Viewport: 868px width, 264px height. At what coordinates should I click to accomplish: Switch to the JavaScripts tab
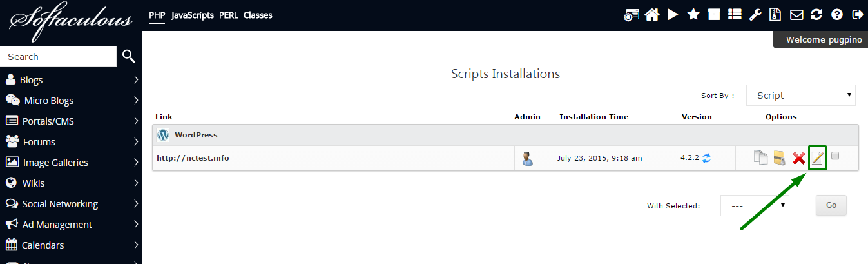click(193, 15)
